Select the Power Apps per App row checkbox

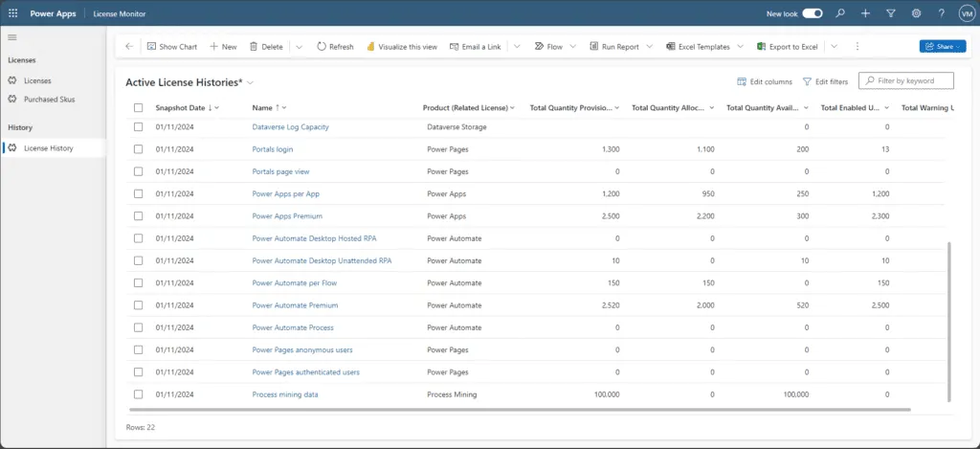pos(138,193)
